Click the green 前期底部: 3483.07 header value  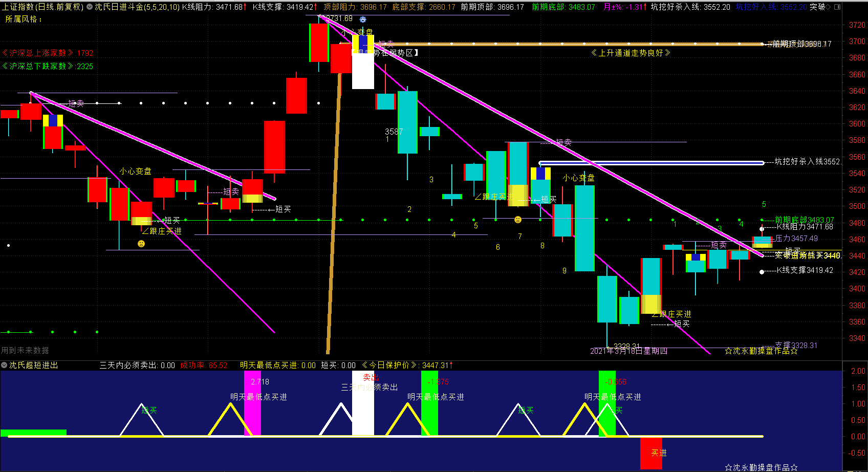coord(563,7)
